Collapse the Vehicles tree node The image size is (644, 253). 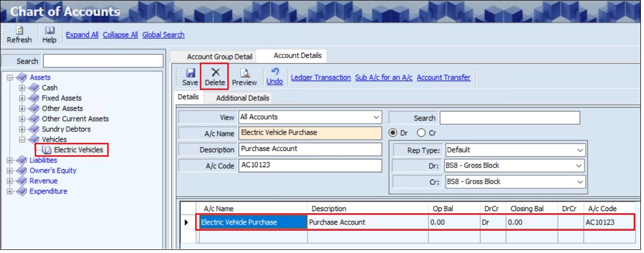tap(22, 140)
